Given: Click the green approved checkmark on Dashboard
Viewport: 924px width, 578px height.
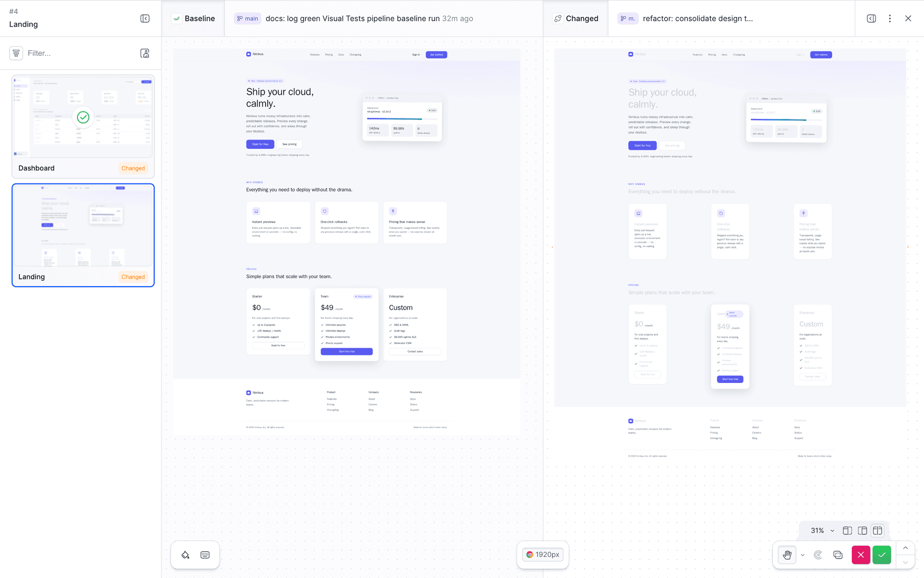Looking at the screenshot, I should (x=83, y=117).
